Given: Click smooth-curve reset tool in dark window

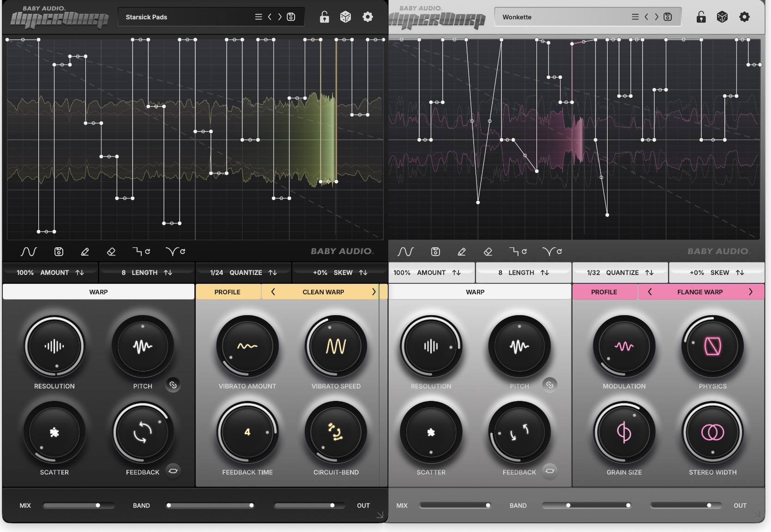Looking at the screenshot, I should point(175,251).
